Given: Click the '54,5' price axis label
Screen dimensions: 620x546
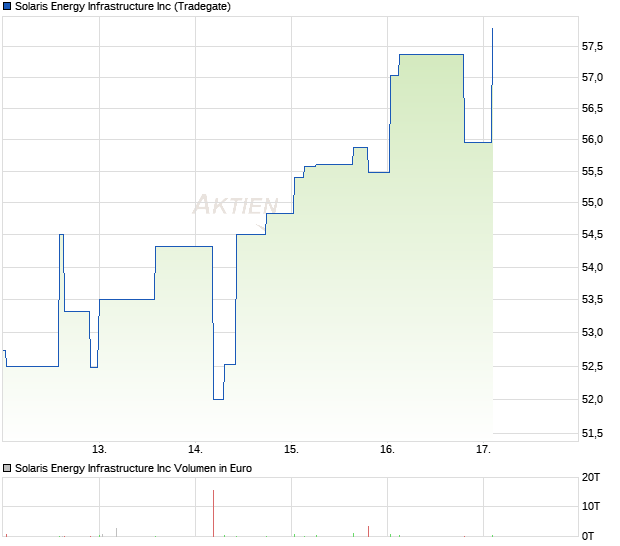Looking at the screenshot, I should click(592, 234).
